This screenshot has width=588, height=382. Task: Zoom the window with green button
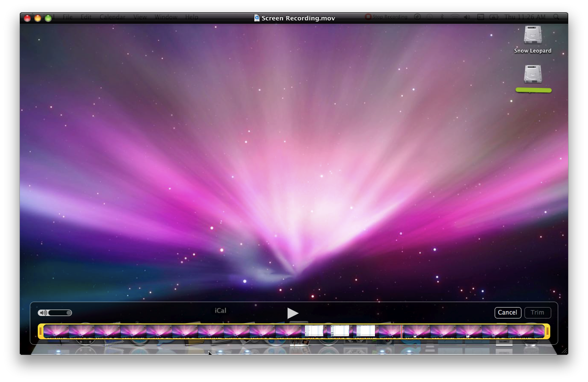coord(48,18)
